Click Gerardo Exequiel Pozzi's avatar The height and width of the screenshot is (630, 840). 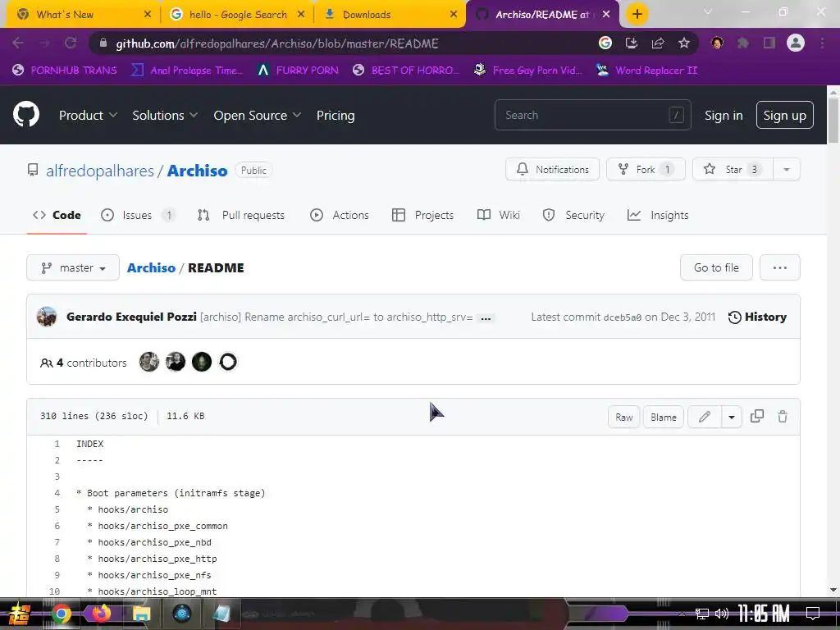[x=47, y=317]
